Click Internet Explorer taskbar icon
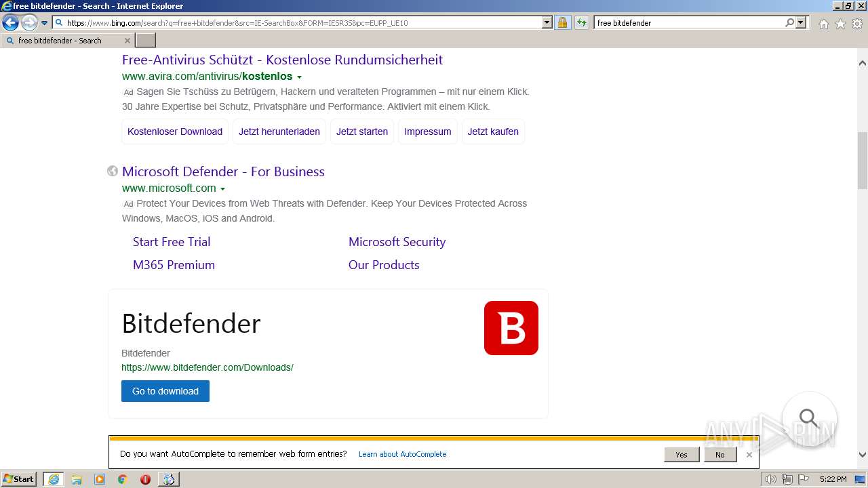The width and height of the screenshot is (868, 488). (x=54, y=479)
